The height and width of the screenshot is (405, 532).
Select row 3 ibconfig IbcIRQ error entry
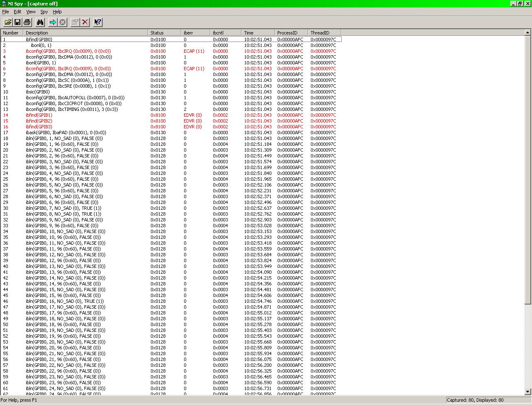(x=68, y=51)
